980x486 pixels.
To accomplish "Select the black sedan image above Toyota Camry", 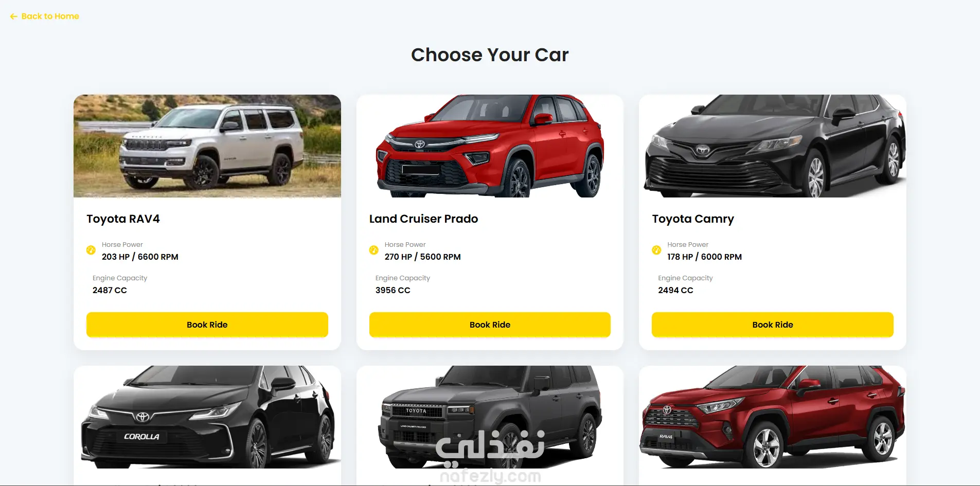I will (x=773, y=146).
